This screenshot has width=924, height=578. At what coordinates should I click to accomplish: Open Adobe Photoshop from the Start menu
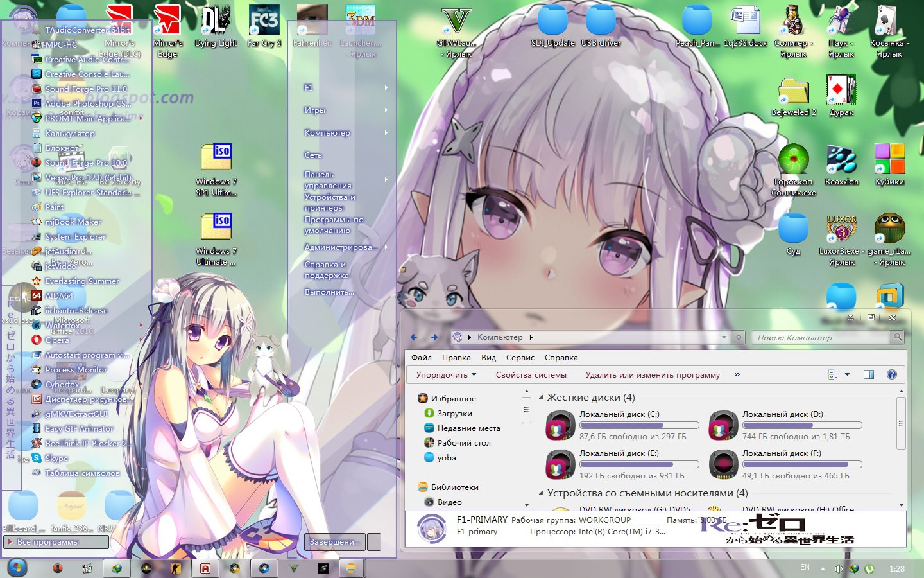point(81,103)
